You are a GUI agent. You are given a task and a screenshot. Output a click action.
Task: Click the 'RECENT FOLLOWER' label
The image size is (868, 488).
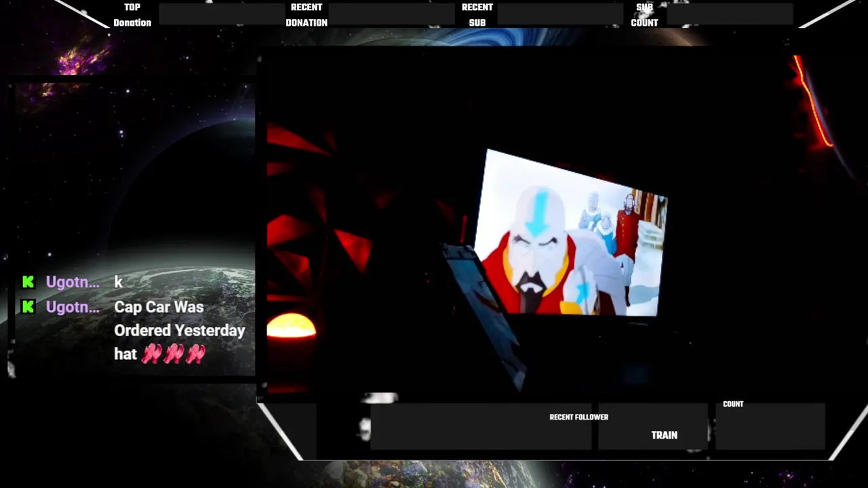click(x=579, y=417)
